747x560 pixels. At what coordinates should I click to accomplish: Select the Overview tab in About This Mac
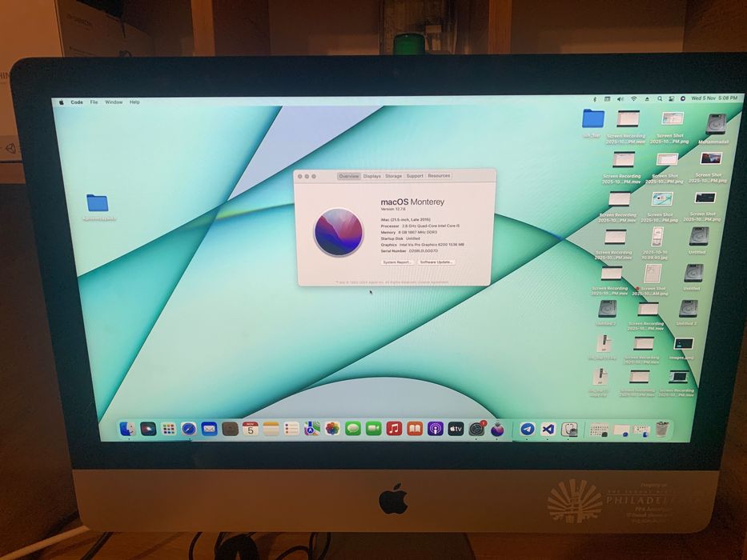[x=349, y=176]
